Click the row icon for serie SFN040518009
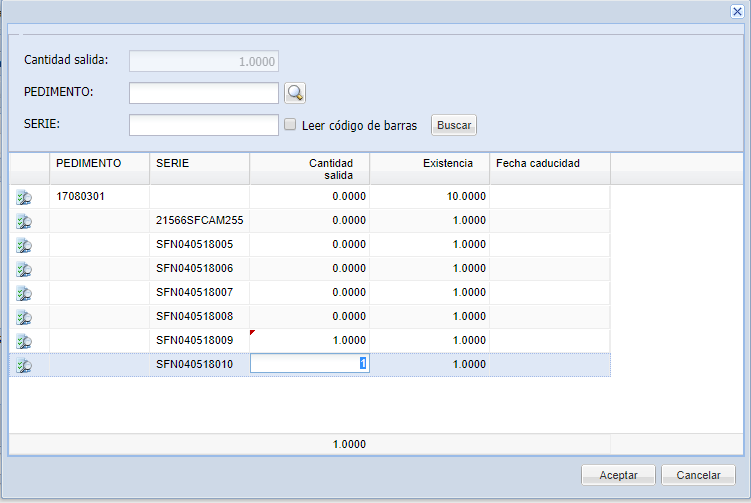The height and width of the screenshot is (503, 751). click(24, 342)
